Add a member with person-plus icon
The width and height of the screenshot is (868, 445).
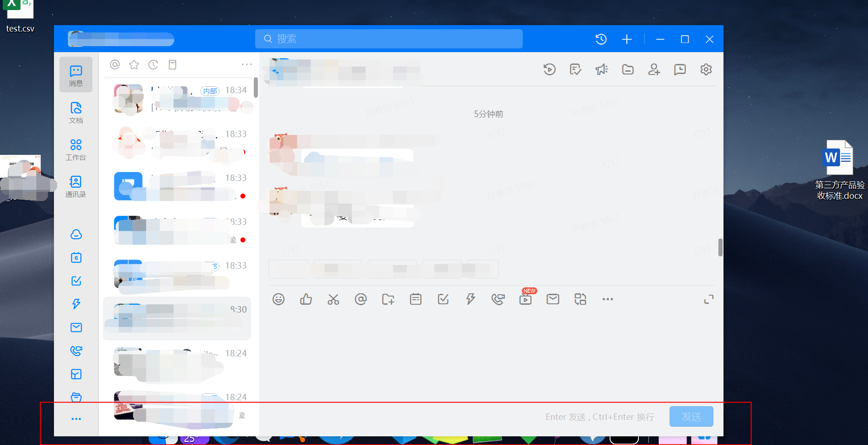[654, 69]
